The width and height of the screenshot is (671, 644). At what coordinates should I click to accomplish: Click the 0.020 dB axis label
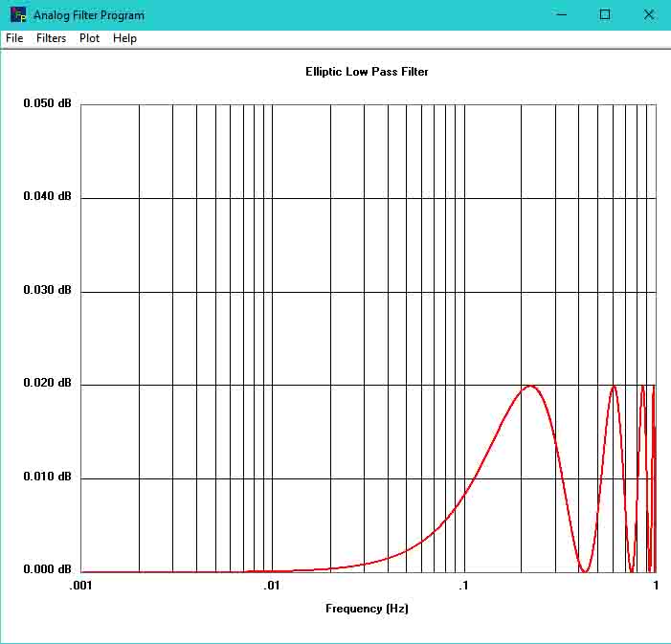48,383
